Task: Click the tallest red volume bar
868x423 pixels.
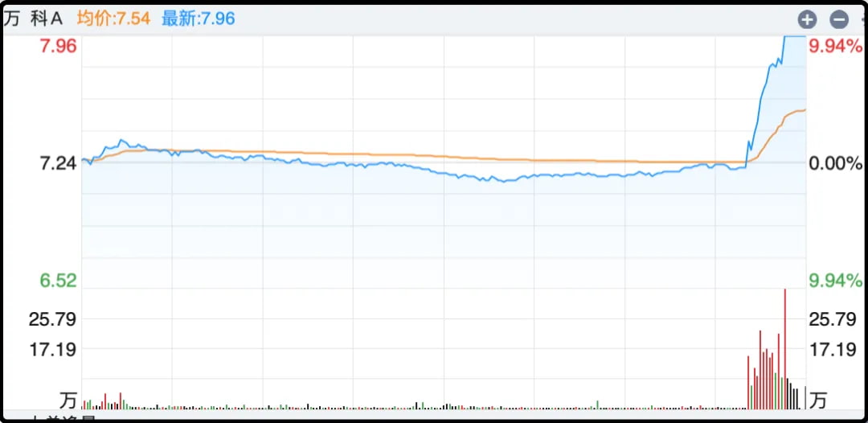Action: [x=784, y=349]
